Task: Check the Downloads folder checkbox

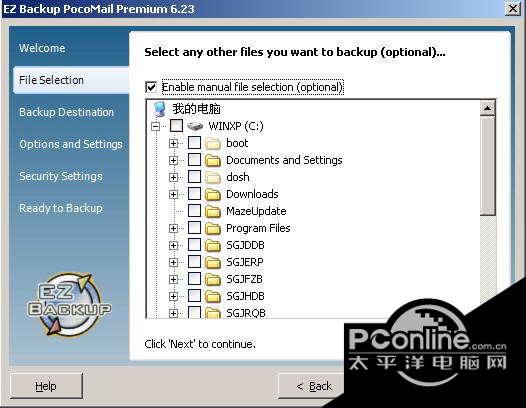Action: [194, 194]
